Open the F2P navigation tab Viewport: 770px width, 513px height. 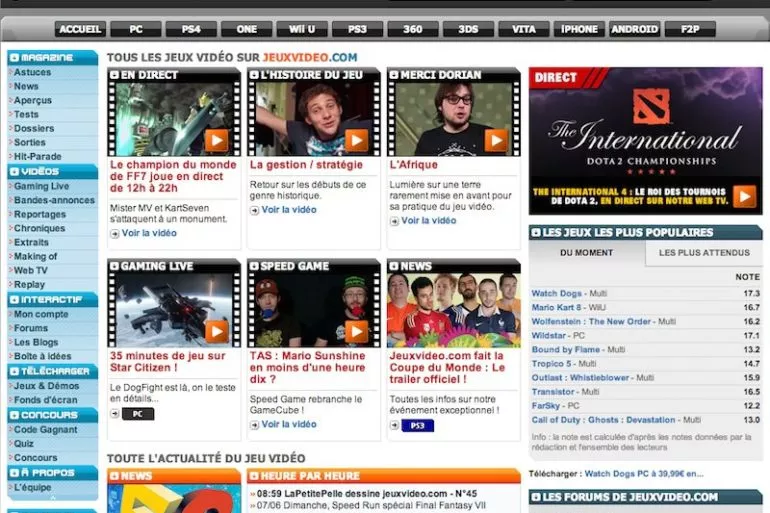click(690, 29)
